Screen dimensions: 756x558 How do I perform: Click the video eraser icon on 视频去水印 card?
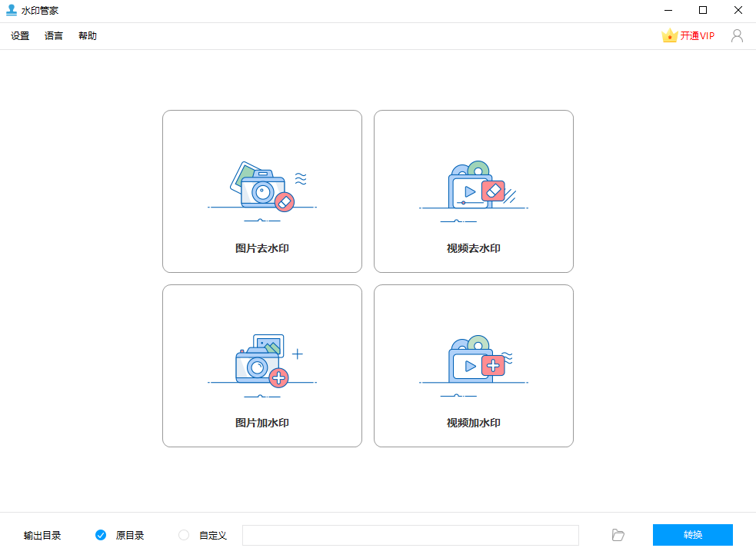(473, 189)
